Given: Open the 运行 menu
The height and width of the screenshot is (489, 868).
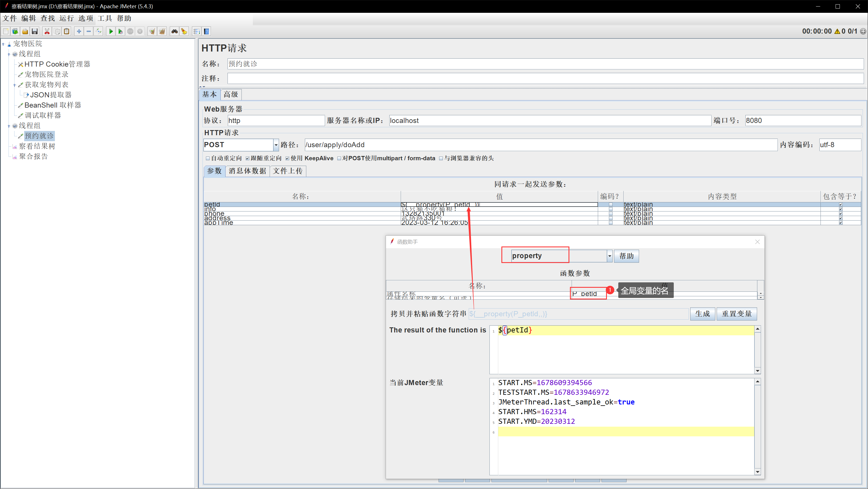Looking at the screenshot, I should [x=66, y=18].
